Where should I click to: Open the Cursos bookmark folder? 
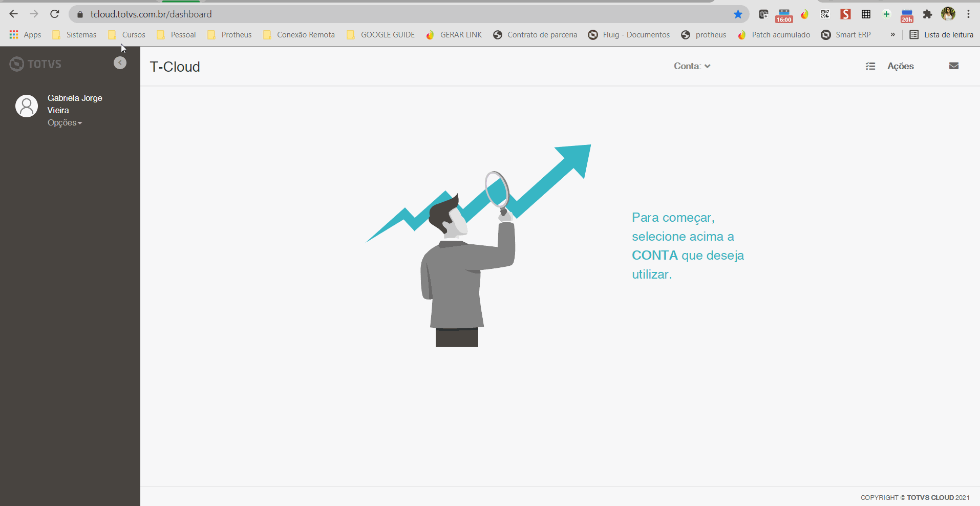[x=127, y=35]
